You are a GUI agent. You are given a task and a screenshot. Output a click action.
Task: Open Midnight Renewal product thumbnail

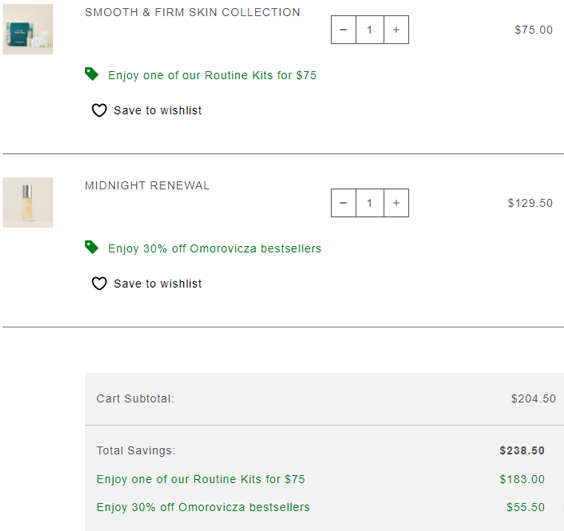28,203
